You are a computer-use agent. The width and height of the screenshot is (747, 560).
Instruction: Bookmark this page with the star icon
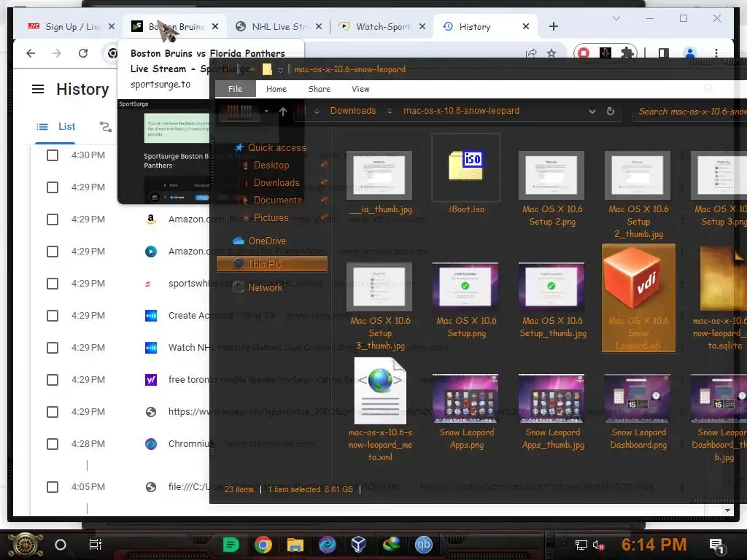pos(551,53)
